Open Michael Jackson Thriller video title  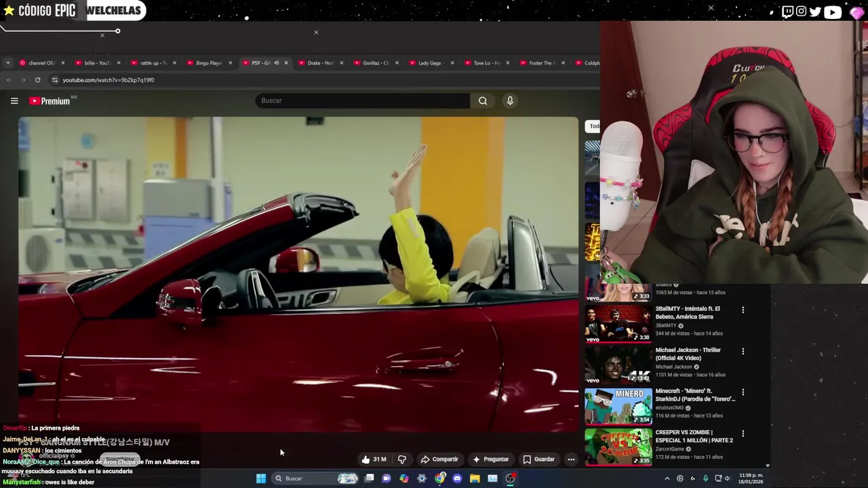[x=688, y=354]
